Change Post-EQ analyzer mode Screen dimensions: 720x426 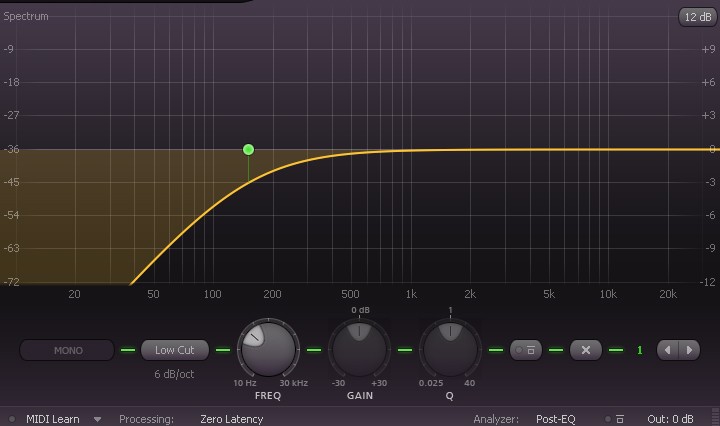click(556, 419)
